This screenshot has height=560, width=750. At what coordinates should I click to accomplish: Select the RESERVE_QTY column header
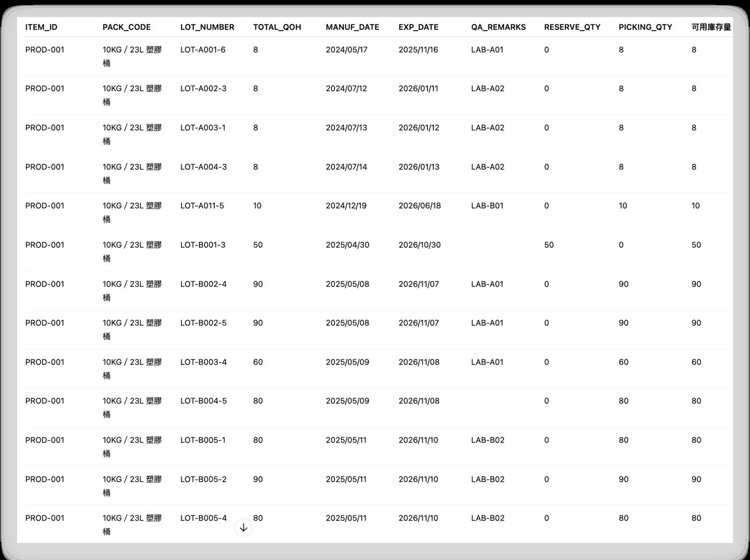[x=572, y=27]
